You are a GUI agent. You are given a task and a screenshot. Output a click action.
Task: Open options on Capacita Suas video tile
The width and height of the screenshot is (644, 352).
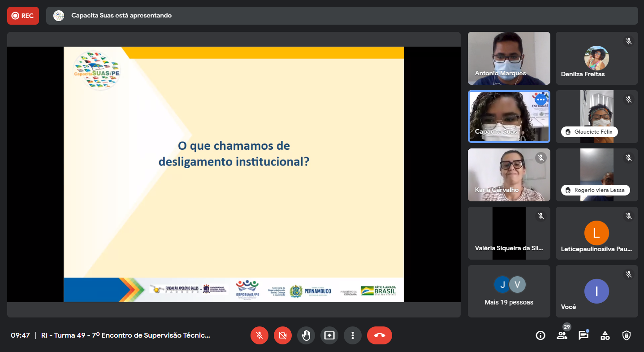540,100
